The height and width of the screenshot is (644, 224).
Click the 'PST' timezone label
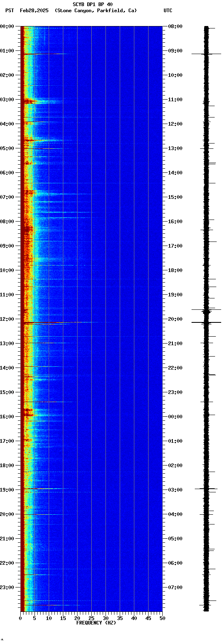click(x=10, y=11)
